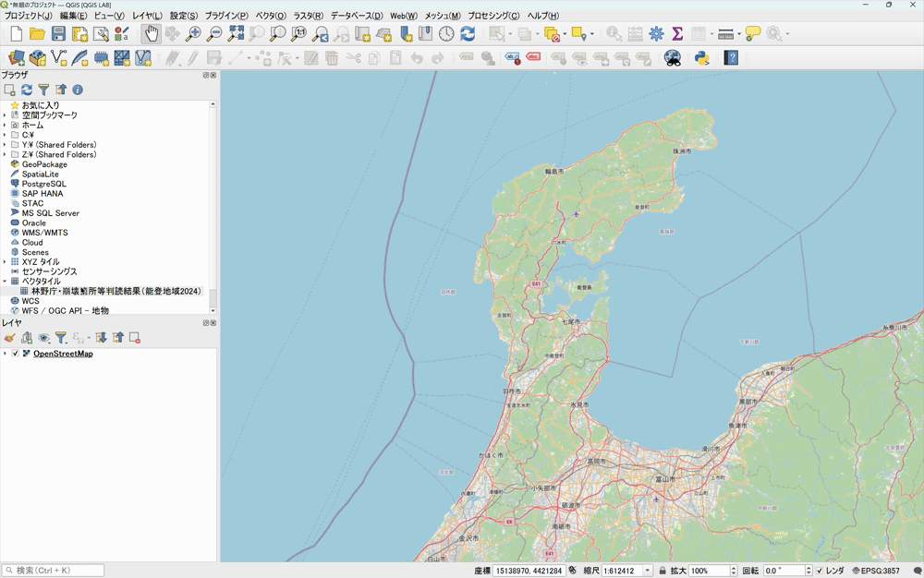Select the Zoom In magnifier tool

click(193, 34)
